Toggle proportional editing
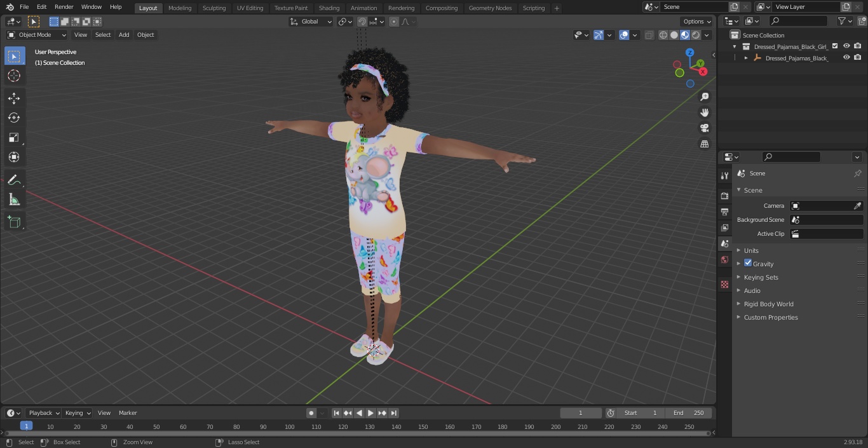This screenshot has height=448, width=868. [394, 22]
